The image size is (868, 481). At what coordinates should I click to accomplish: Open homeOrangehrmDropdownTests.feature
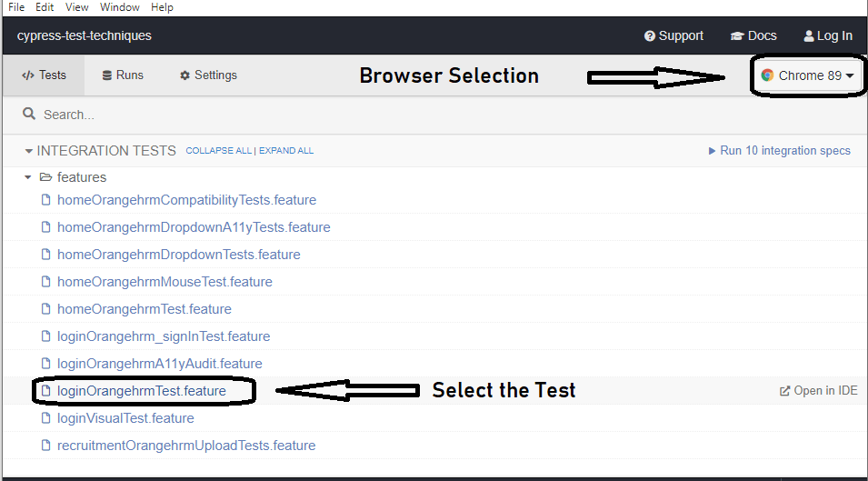tap(179, 254)
